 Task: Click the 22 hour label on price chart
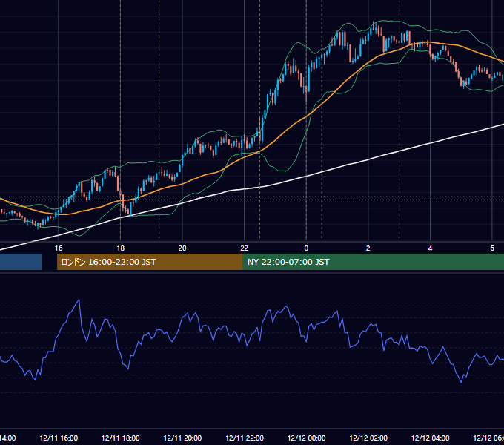click(245, 248)
